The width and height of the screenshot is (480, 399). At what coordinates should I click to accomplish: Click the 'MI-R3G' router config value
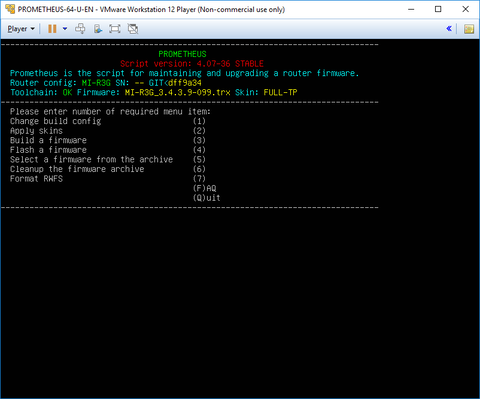coord(96,83)
